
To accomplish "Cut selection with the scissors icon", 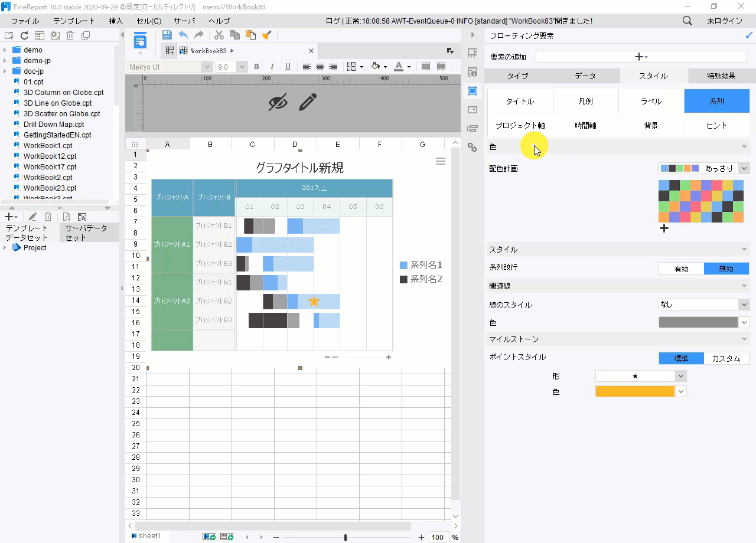I will [219, 35].
